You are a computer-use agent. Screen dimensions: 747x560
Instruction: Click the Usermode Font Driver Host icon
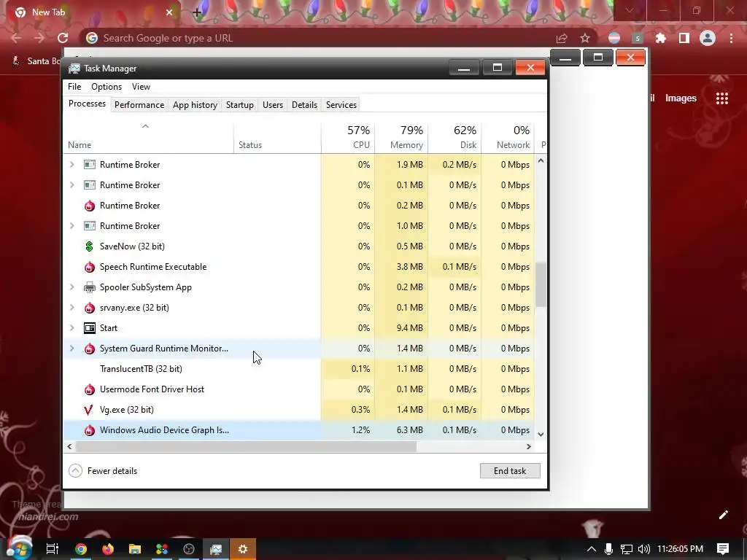[x=89, y=389]
